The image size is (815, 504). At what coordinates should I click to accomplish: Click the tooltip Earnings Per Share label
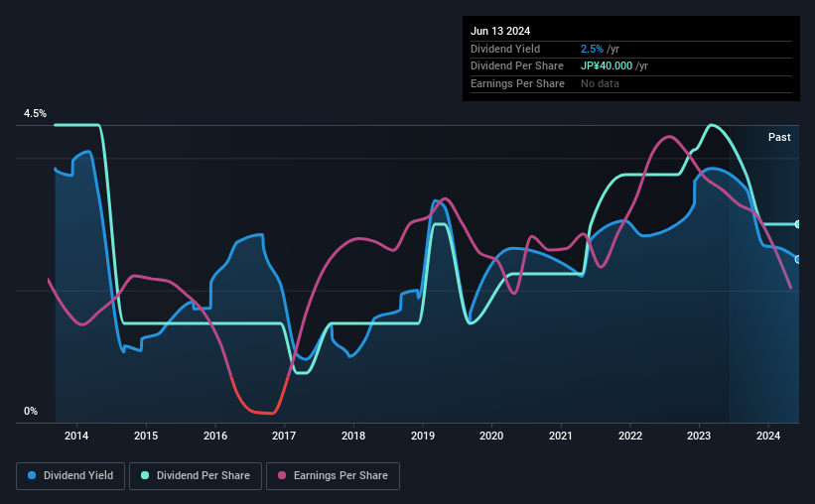point(517,83)
